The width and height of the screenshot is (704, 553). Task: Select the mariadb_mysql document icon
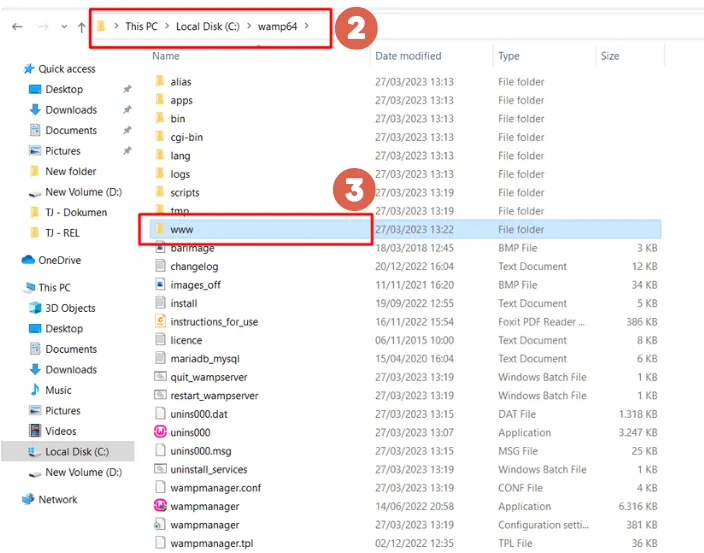pos(160,358)
